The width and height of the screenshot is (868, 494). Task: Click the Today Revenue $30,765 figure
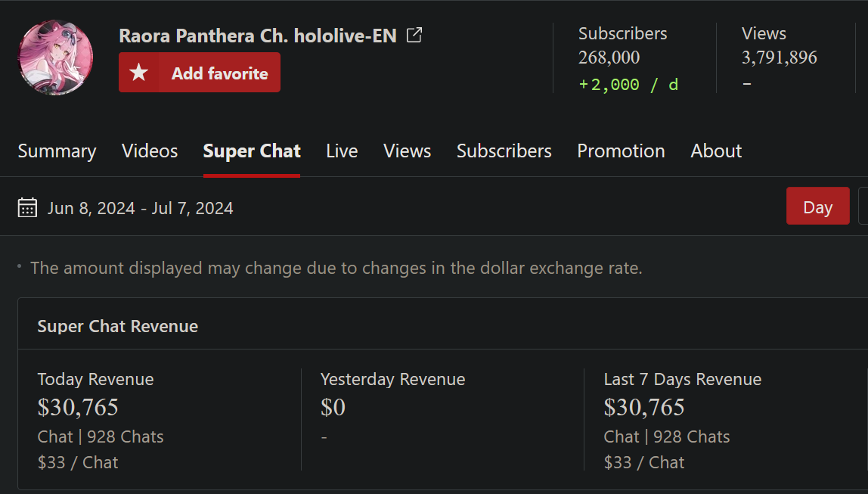[x=78, y=408]
